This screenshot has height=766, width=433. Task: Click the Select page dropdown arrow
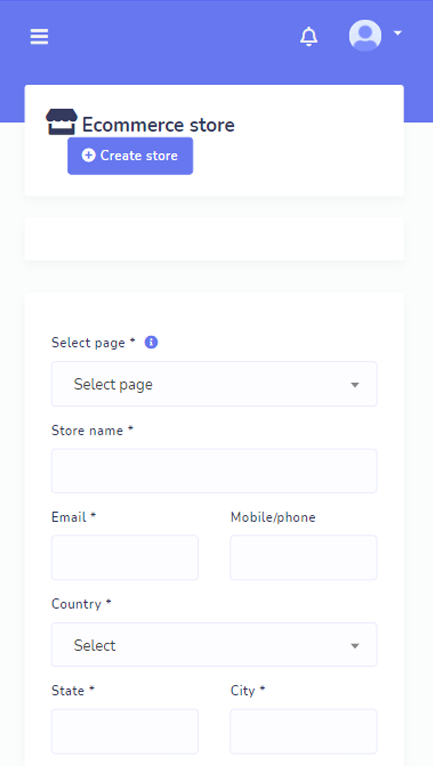(355, 385)
